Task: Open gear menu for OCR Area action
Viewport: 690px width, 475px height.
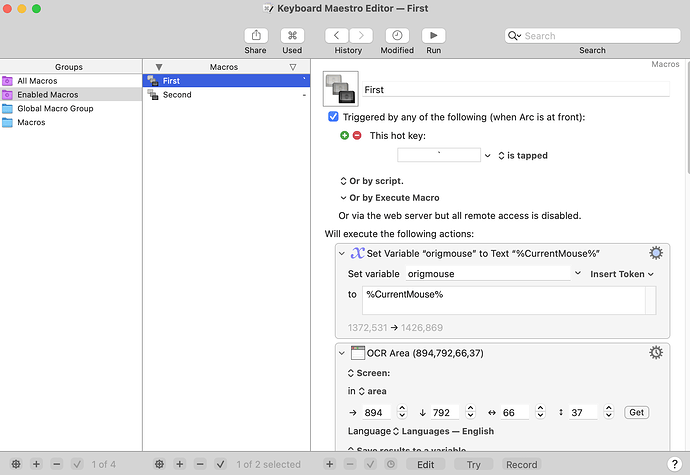Action: click(656, 352)
